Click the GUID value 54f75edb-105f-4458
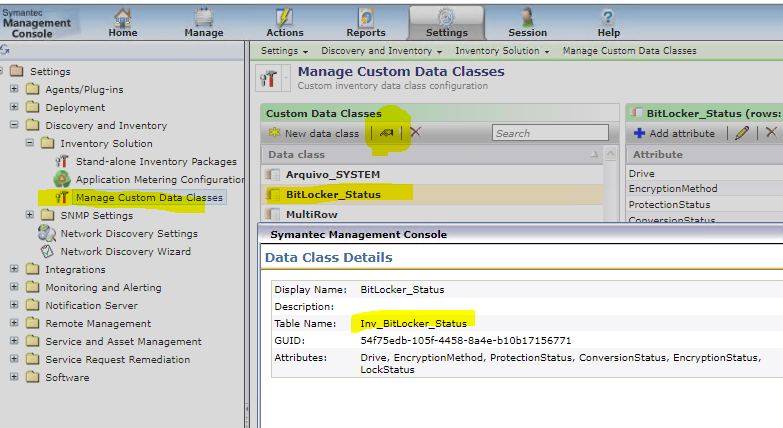 465,340
